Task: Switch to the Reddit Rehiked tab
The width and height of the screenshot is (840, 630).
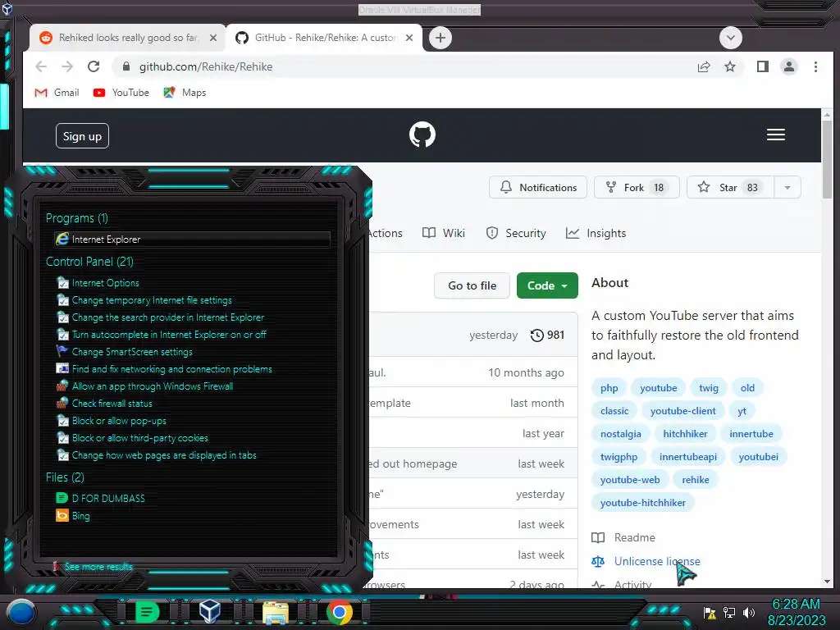Action: pyautogui.click(x=127, y=38)
